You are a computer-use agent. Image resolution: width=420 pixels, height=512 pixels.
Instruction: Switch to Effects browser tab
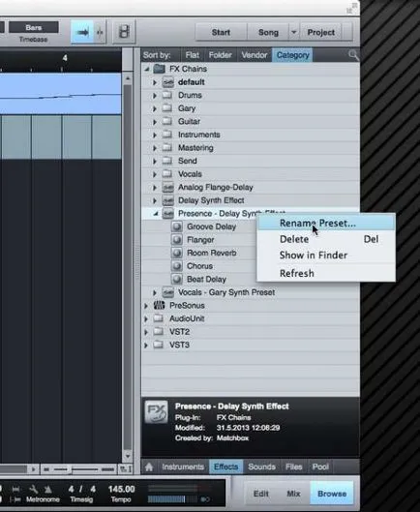click(225, 467)
